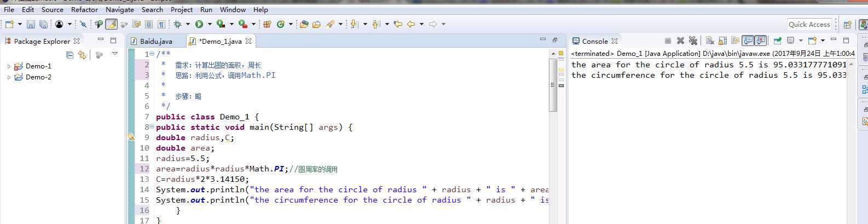Open the Display Selected Console dropdown
The image size is (868, 224).
tap(801, 41)
